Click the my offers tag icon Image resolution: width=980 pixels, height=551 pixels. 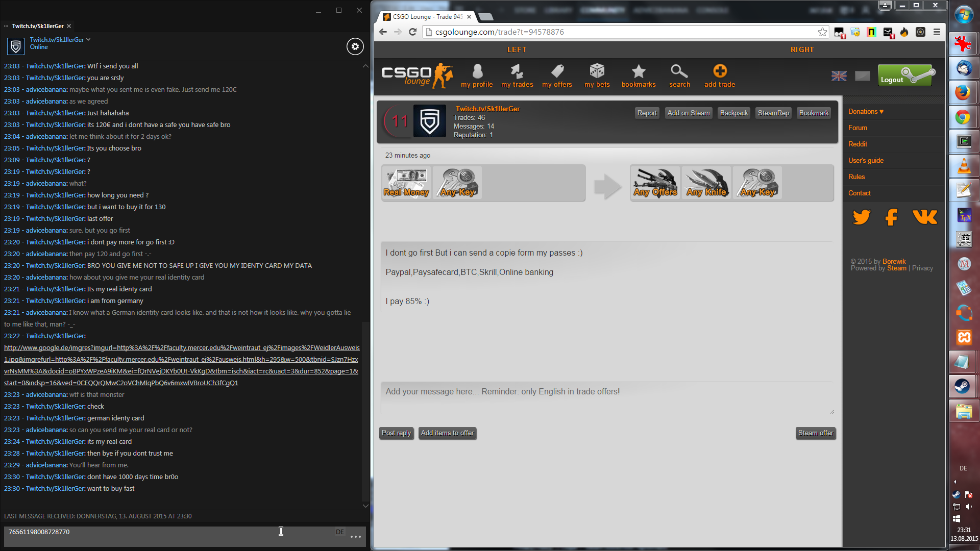pyautogui.click(x=557, y=71)
